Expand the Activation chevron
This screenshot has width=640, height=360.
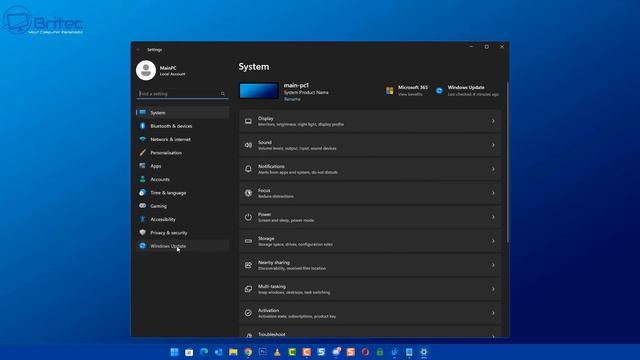click(493, 313)
